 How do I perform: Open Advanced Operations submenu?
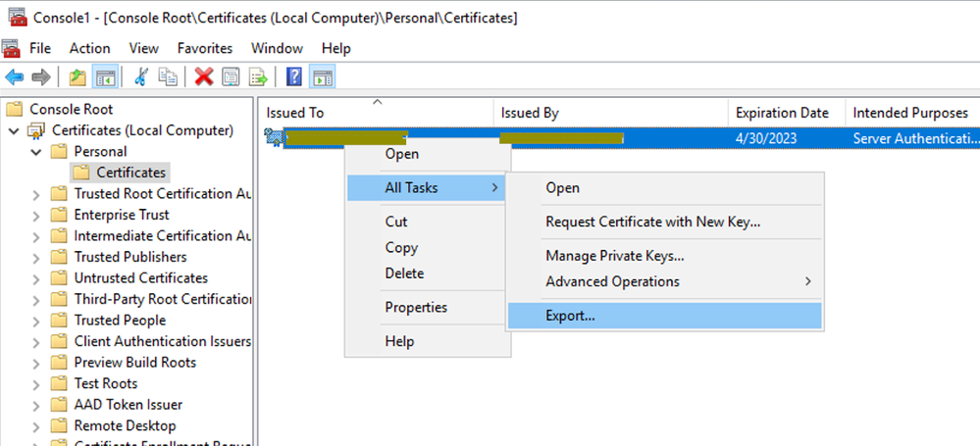[612, 282]
